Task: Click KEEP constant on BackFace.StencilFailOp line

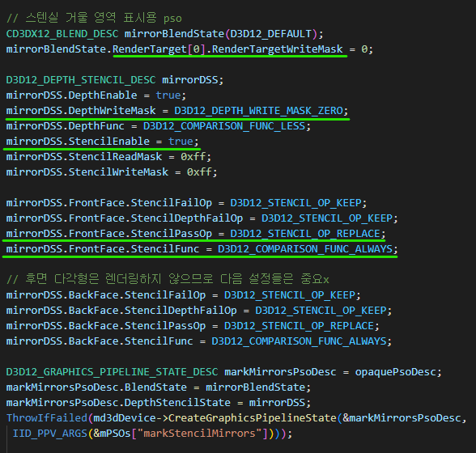Action: pyautogui.click(x=290, y=295)
